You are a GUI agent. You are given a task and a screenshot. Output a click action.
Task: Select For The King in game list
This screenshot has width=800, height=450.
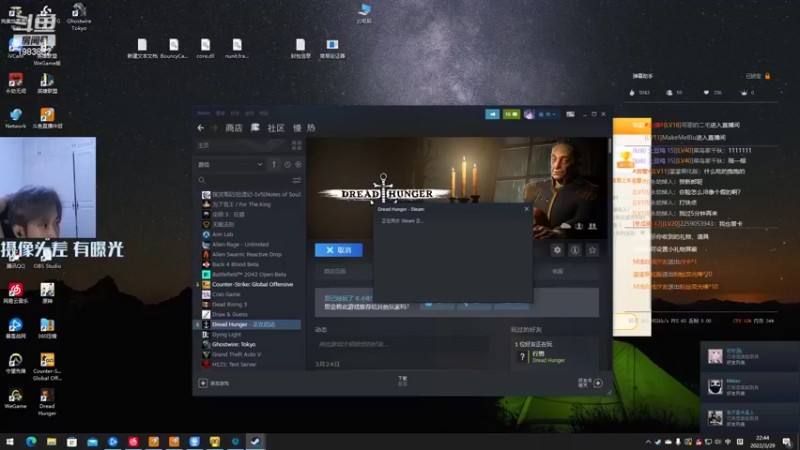pyautogui.click(x=241, y=204)
